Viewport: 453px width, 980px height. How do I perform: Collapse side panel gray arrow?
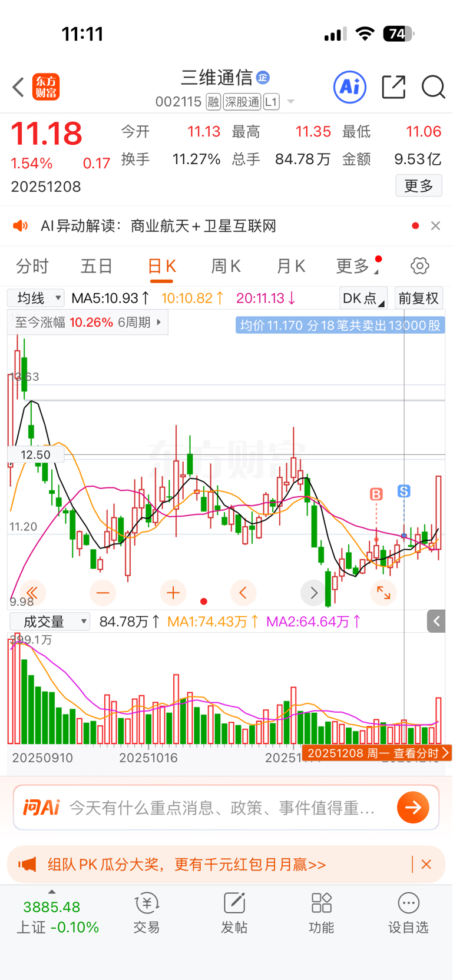437,621
